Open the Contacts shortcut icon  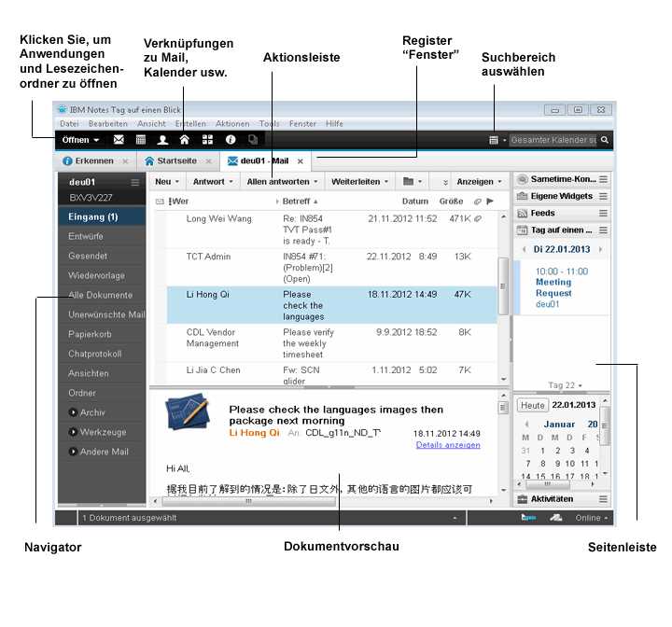click(x=162, y=140)
